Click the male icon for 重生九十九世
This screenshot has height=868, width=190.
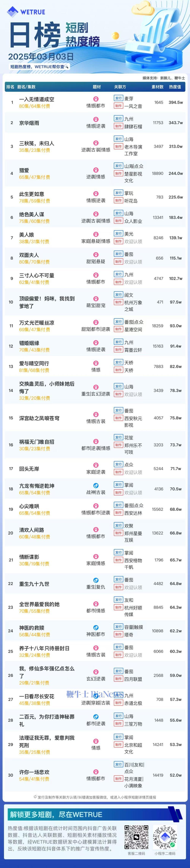[96, 580]
